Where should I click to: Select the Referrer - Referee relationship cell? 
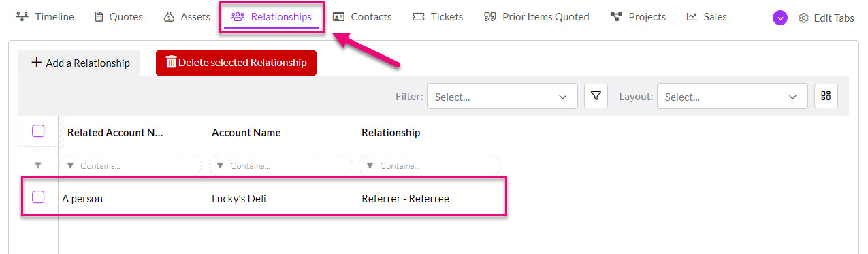[x=405, y=199]
